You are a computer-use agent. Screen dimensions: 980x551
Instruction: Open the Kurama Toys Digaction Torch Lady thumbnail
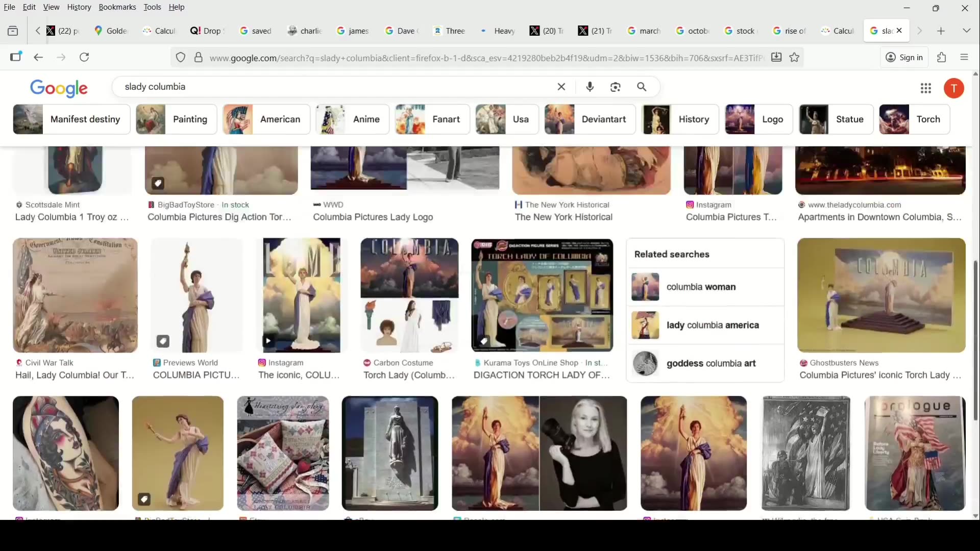542,295
